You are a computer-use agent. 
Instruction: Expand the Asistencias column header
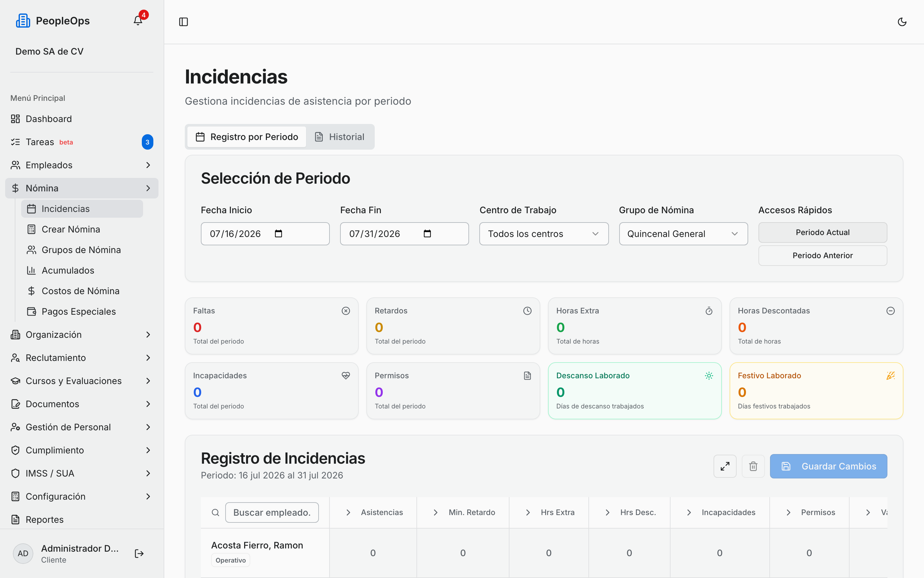coord(374,512)
